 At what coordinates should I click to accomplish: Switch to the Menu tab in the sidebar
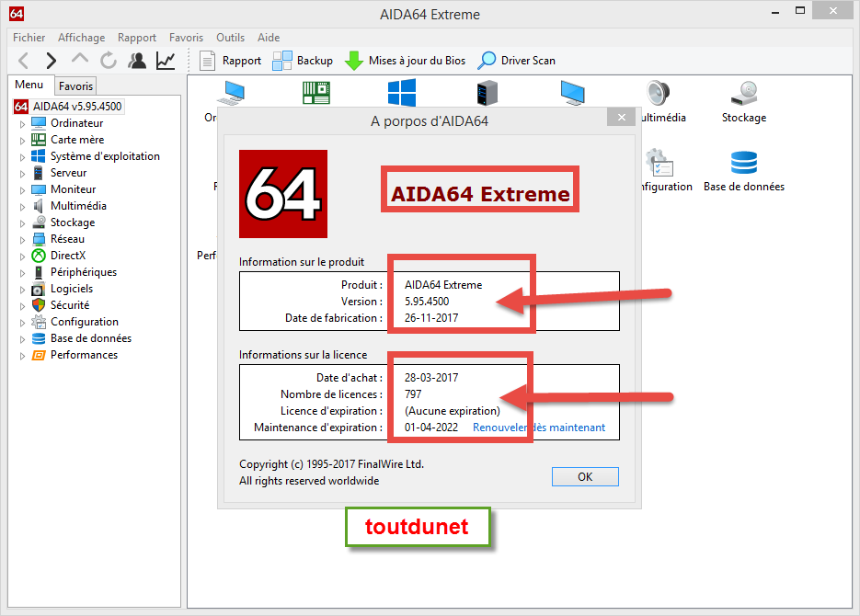(29, 85)
